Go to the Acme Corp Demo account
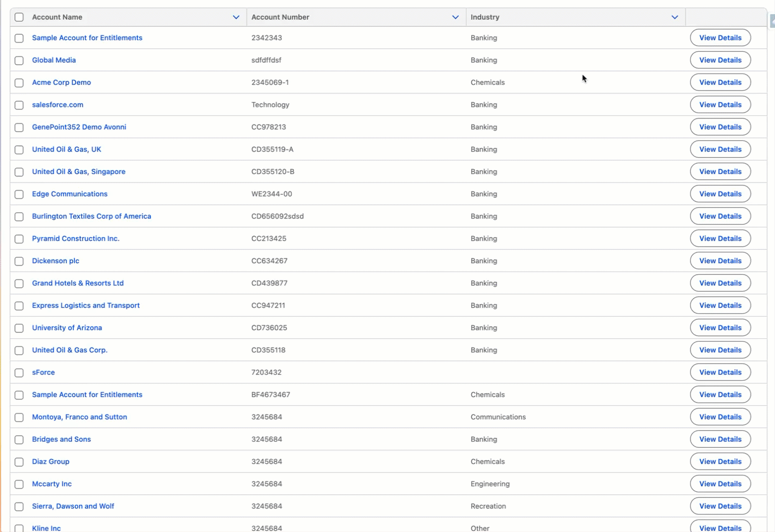 click(61, 83)
